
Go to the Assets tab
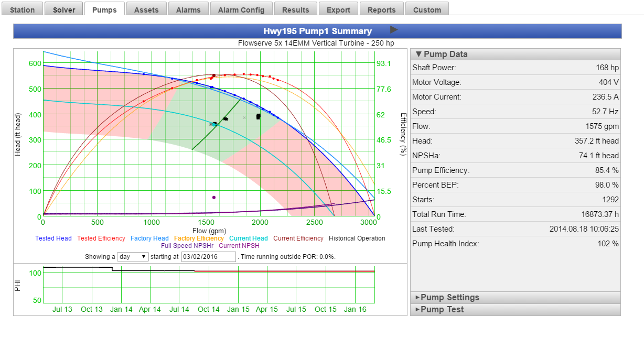[x=146, y=9]
